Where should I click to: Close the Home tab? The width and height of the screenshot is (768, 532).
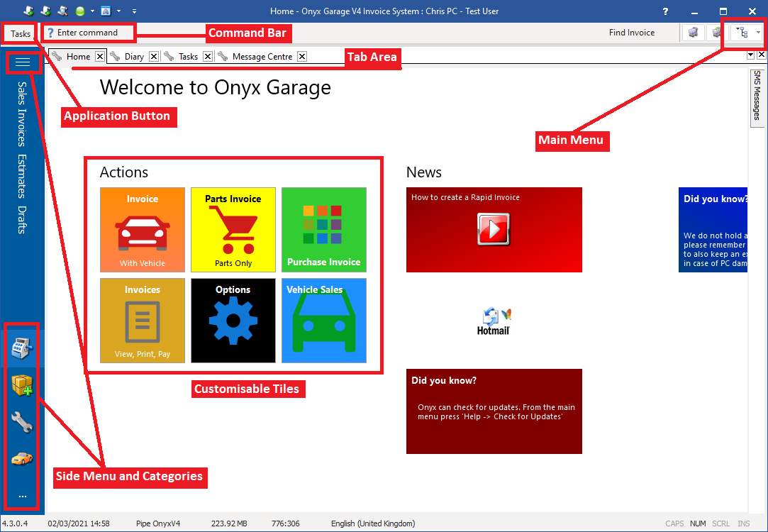(x=99, y=56)
